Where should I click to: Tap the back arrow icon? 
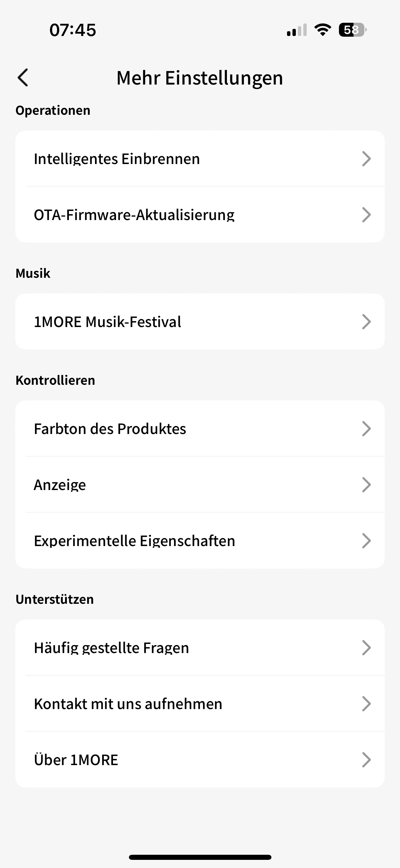[x=23, y=78]
